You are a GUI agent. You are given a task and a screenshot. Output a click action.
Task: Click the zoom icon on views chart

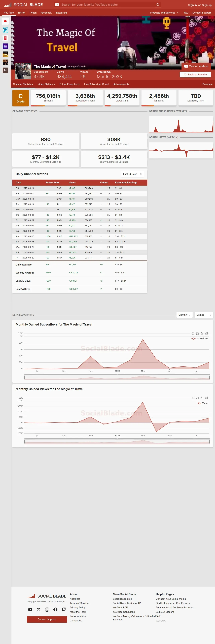193,398
